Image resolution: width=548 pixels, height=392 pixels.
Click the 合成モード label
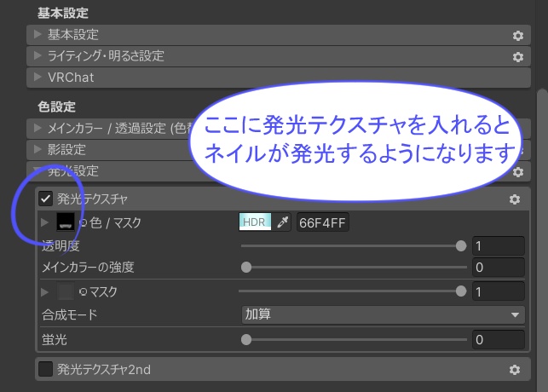69,314
